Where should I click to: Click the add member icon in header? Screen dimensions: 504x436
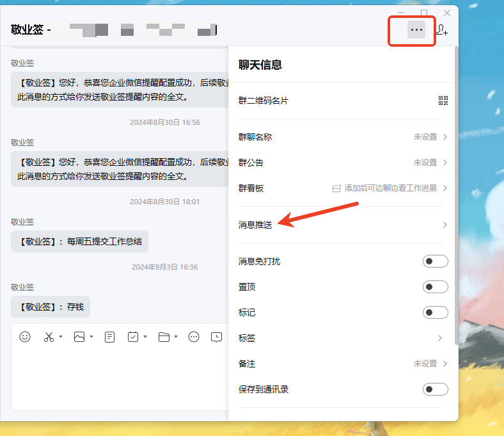coord(441,29)
